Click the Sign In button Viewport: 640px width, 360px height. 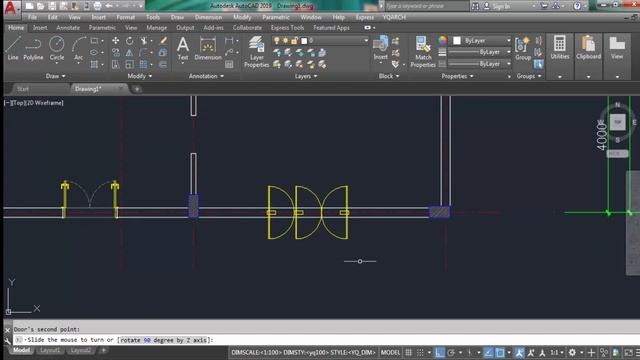coord(497,6)
